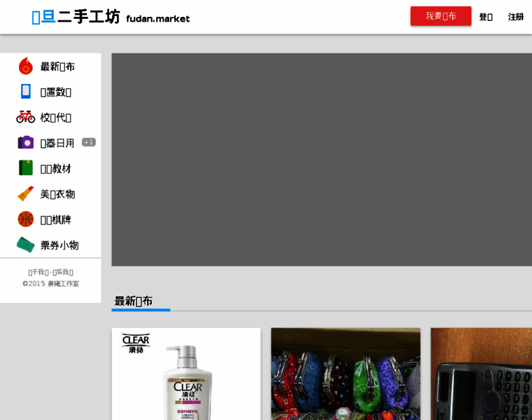Open the digital devices category containing 置数

[55, 92]
